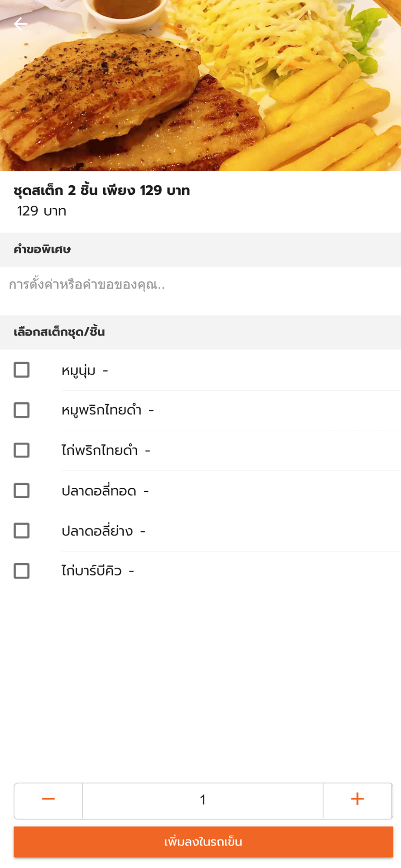Enable the ปลาดอลี่ทอด option checkbox

(x=22, y=491)
